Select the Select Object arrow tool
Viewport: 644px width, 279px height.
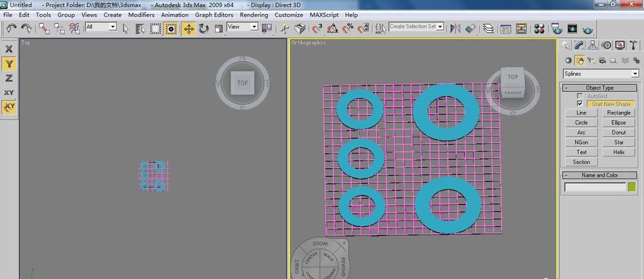(126, 28)
